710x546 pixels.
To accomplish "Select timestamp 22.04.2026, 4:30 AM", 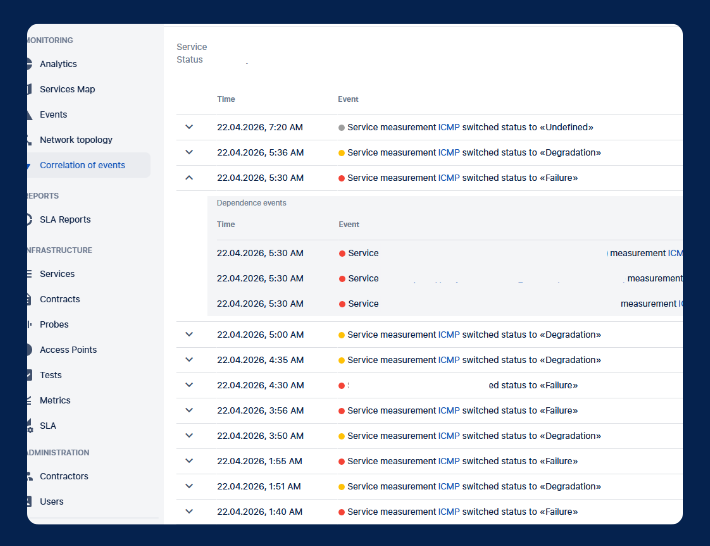I will coord(260,385).
